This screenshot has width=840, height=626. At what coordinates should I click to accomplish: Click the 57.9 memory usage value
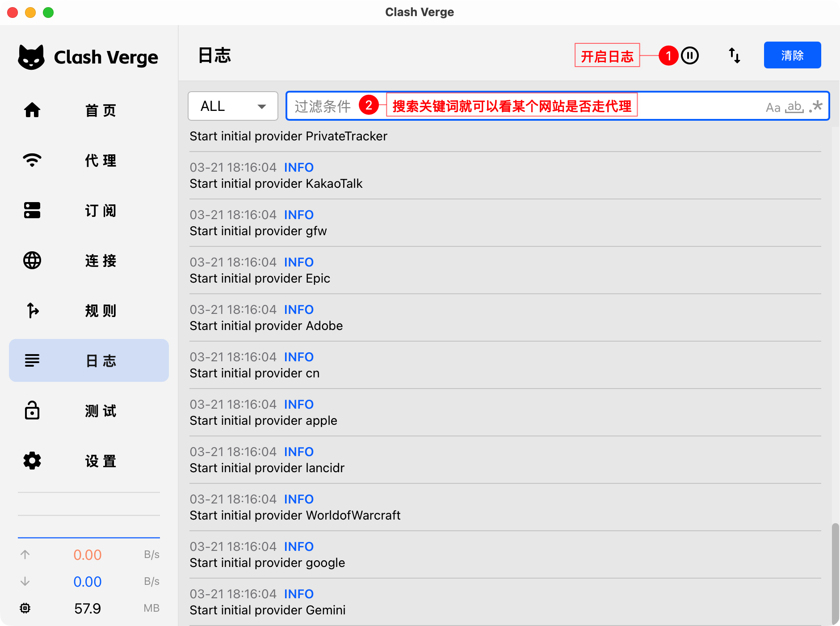coord(88,608)
